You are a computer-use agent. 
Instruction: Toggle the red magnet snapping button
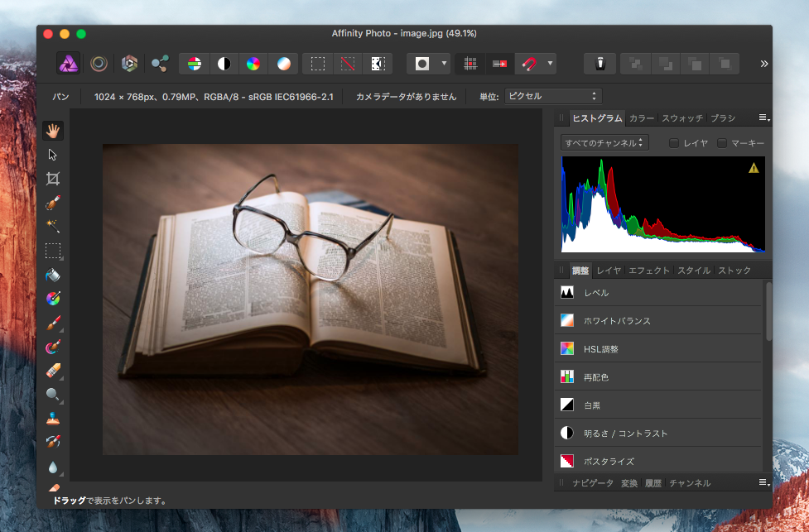[x=527, y=63]
